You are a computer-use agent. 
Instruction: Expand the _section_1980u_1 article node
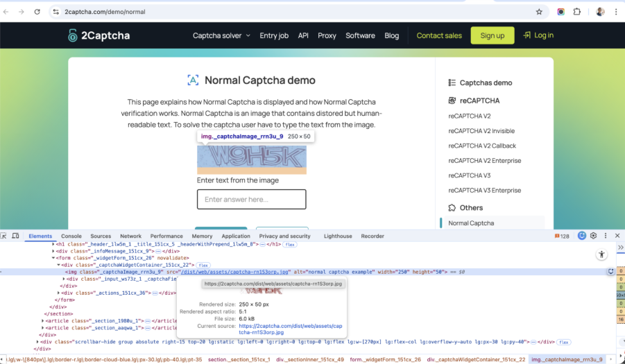[x=43, y=320]
